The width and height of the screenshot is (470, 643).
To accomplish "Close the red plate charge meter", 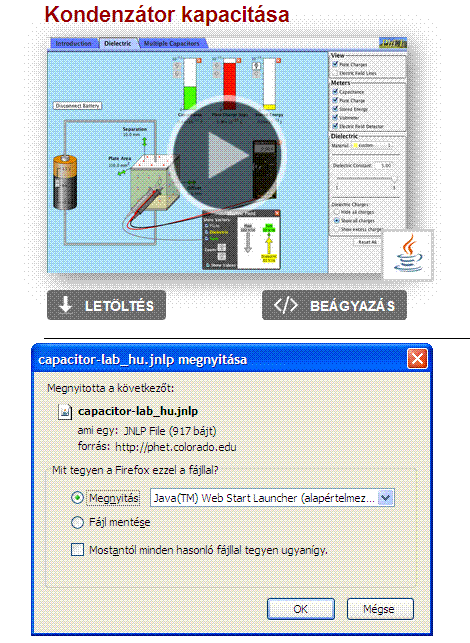I will coord(239,60).
